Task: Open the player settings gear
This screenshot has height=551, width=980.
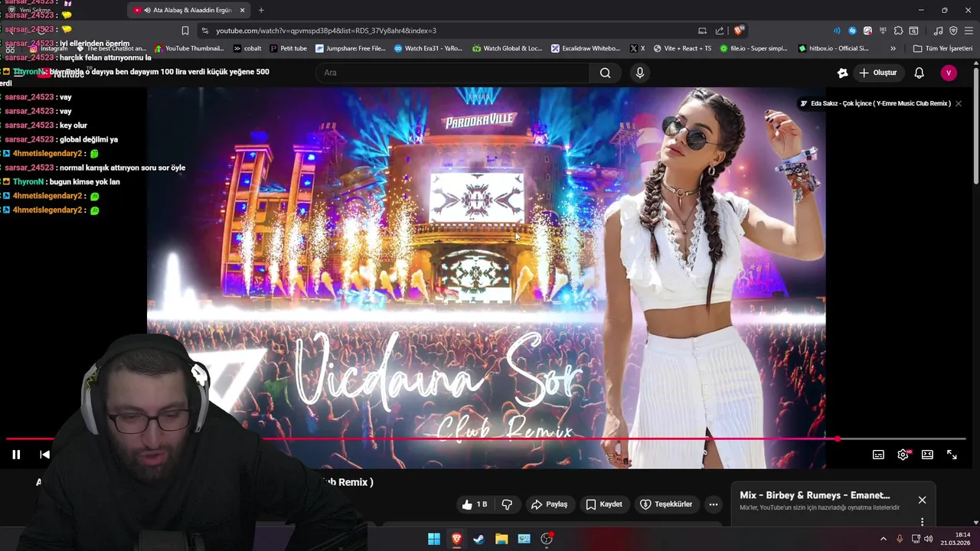Action: [x=903, y=455]
